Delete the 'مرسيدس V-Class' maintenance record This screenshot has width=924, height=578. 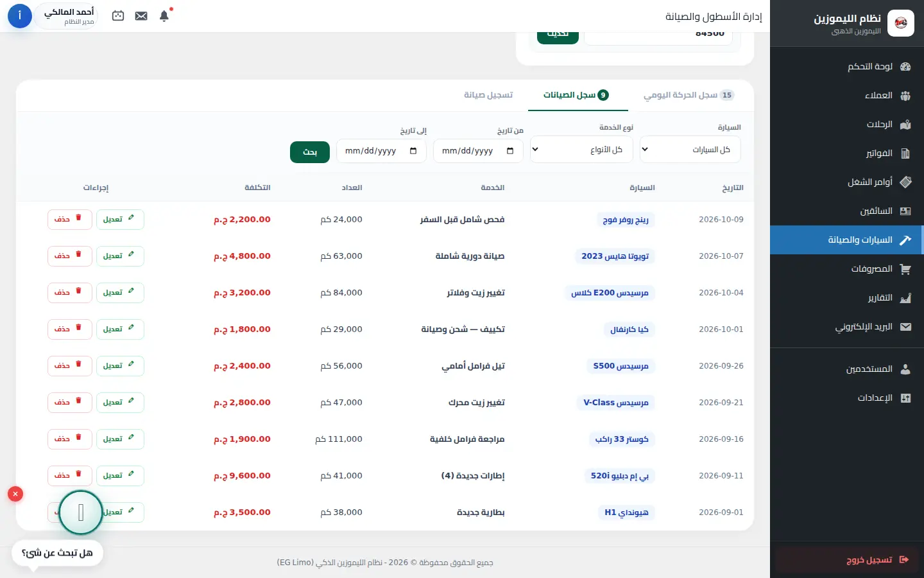[70, 403]
